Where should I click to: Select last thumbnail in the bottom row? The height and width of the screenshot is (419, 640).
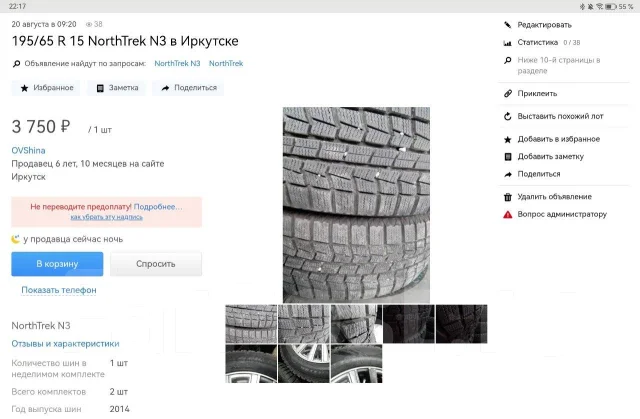click(x=356, y=364)
